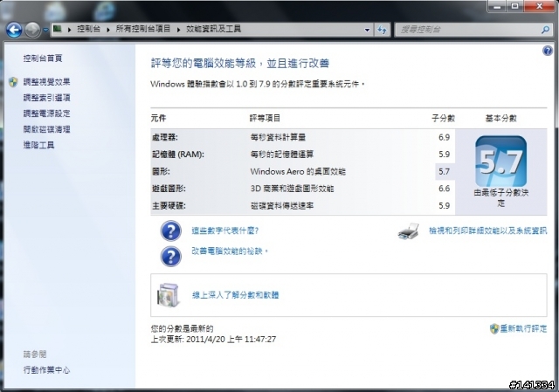The image size is (559, 392).
Task: Open address bar history dropdown arrow
Action: 367,30
